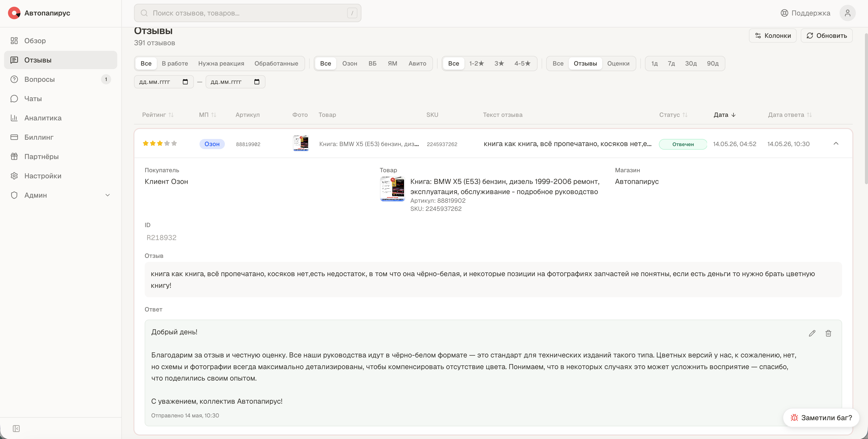Open start date calendar picker icon
Viewport: 868px width, 439px height.
185,82
